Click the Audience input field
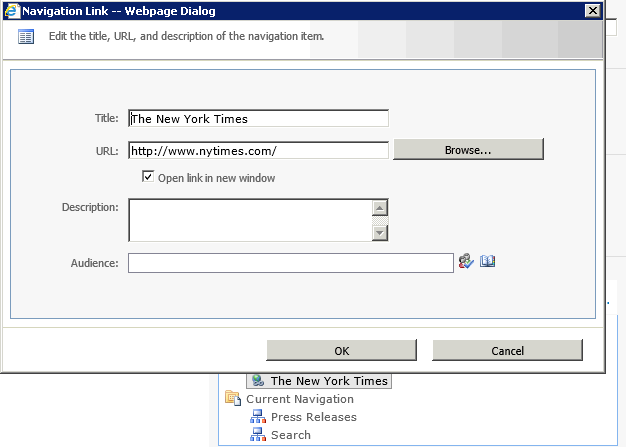Viewport: 626px width, 447px height. (x=291, y=263)
